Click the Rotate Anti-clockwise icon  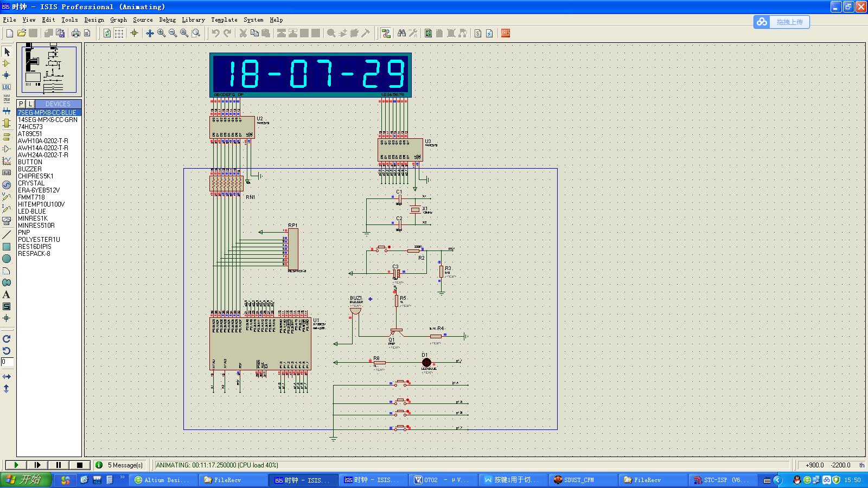[x=7, y=350]
